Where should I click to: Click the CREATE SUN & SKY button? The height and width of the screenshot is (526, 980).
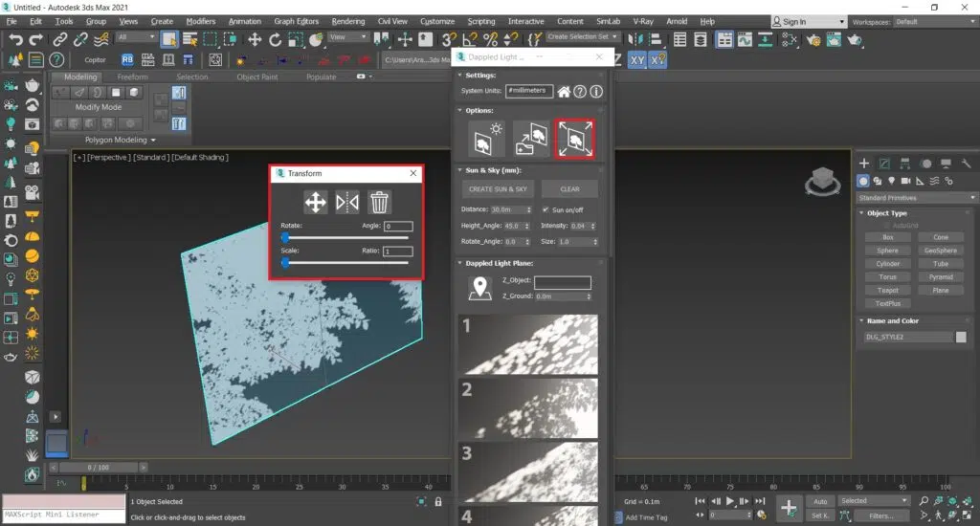(498, 189)
